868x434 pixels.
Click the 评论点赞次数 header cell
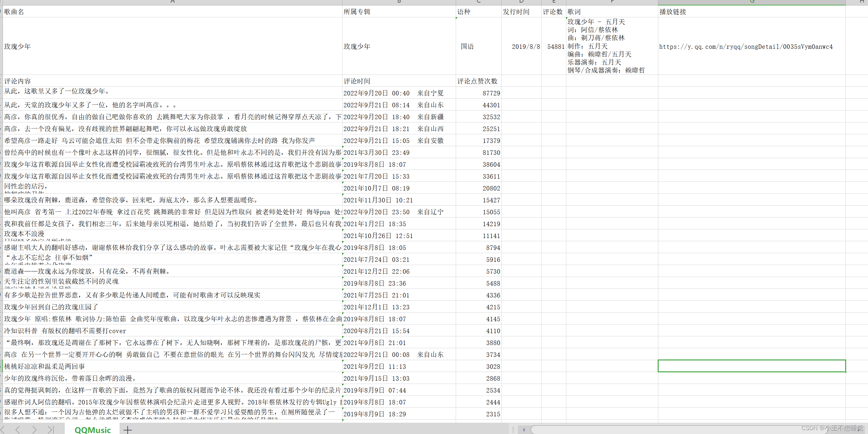tap(478, 81)
